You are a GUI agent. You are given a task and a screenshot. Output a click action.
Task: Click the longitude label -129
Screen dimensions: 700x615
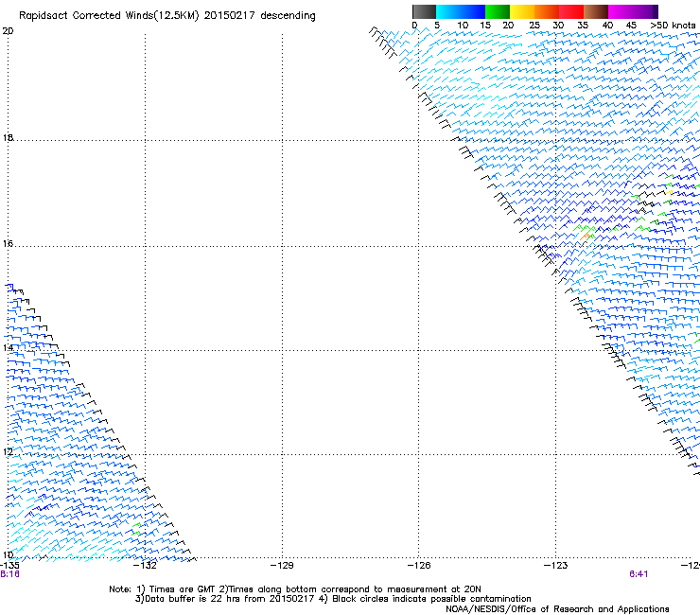tap(282, 566)
